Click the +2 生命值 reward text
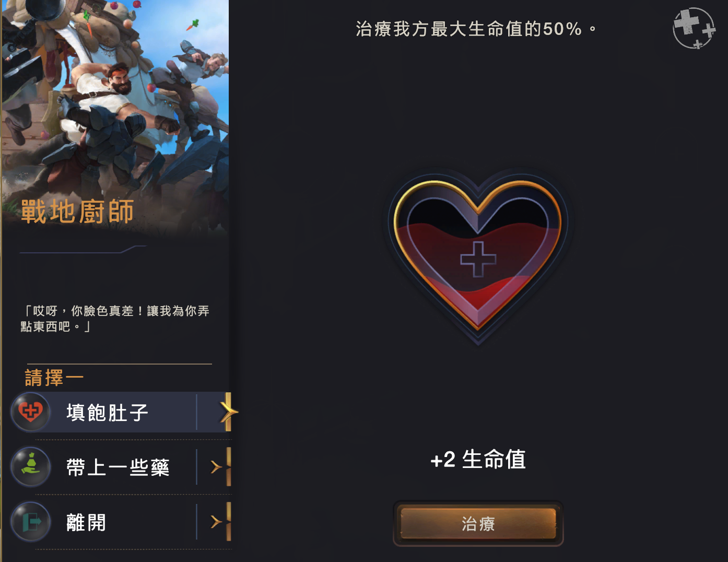Image resolution: width=728 pixels, height=562 pixels. point(478,460)
